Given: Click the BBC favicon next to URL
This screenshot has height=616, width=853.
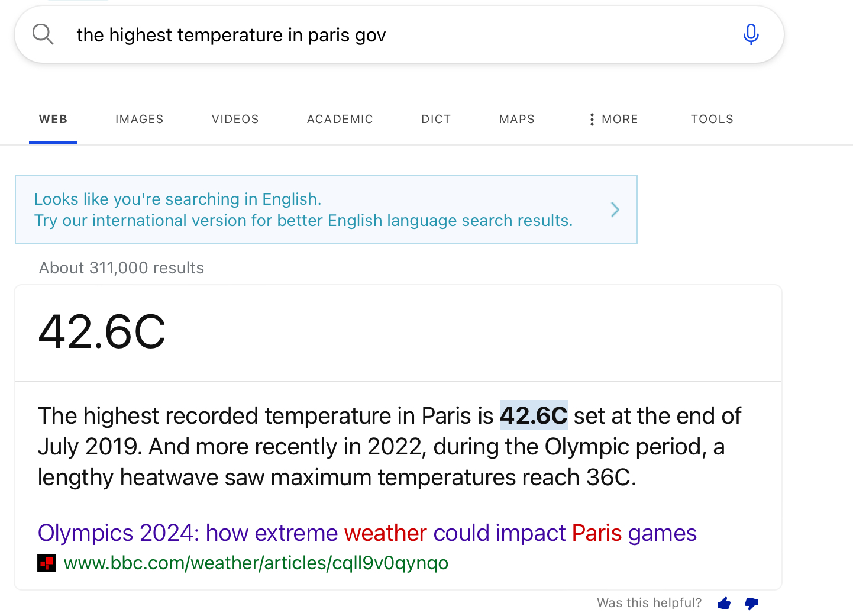Looking at the screenshot, I should coord(47,563).
